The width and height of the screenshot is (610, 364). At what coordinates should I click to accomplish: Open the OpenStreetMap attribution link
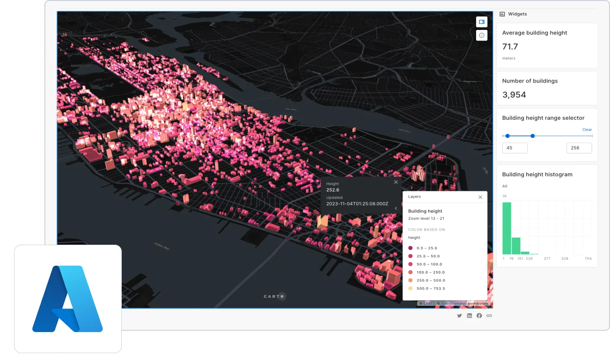(453, 303)
